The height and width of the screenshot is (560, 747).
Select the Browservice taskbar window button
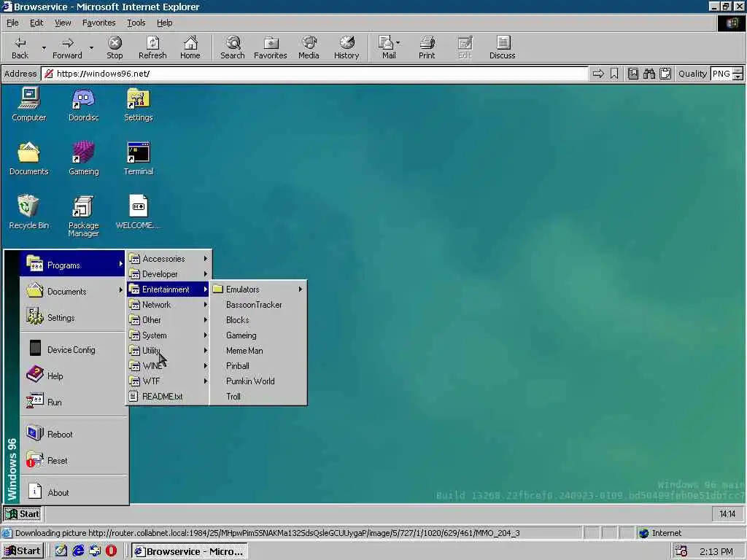pyautogui.click(x=189, y=551)
